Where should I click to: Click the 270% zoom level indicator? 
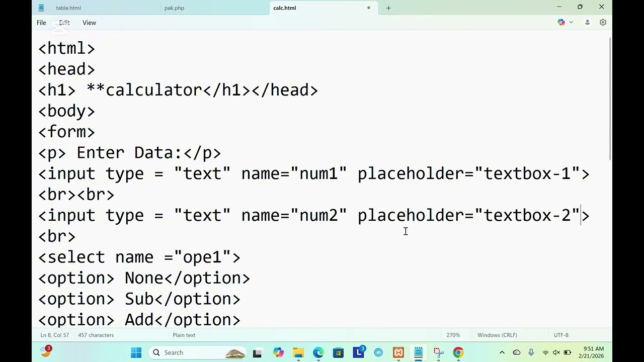point(453,335)
